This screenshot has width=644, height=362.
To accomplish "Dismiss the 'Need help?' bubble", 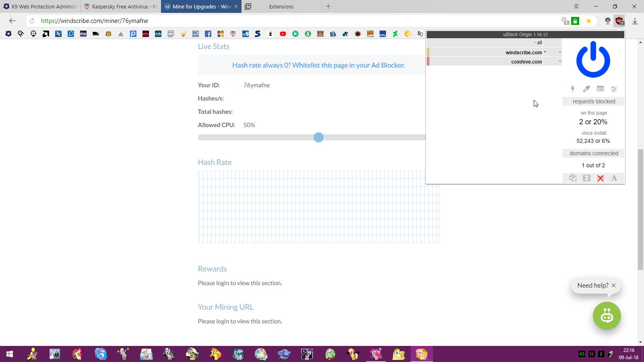I will (613, 286).
